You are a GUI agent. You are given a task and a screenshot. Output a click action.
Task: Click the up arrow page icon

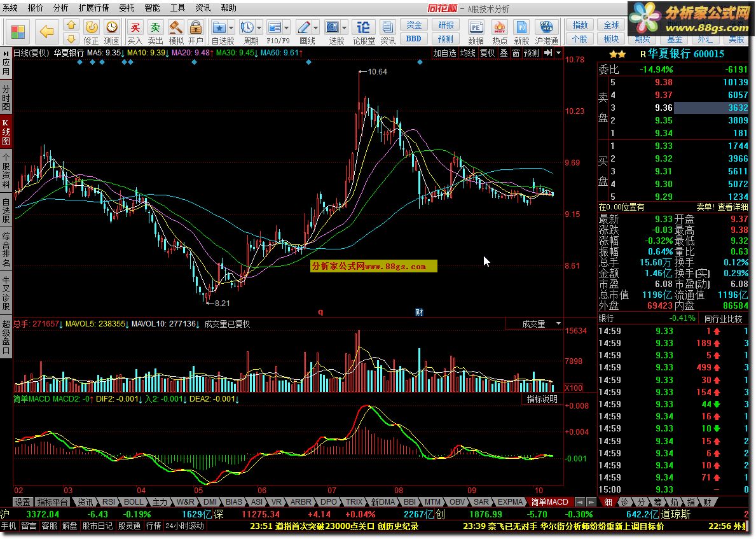coord(71,25)
